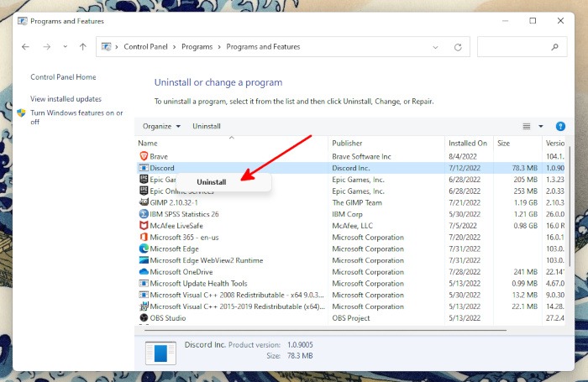Go up one level arrow

tap(83, 47)
